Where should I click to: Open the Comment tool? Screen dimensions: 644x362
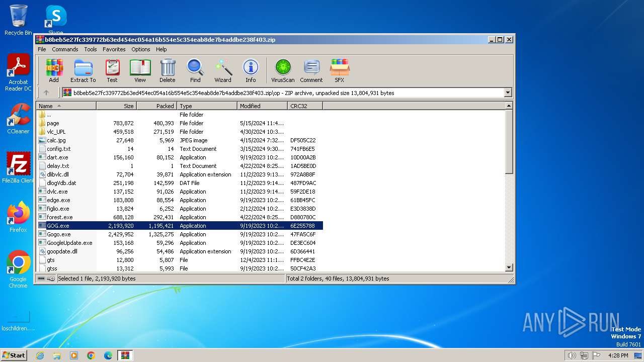(311, 70)
